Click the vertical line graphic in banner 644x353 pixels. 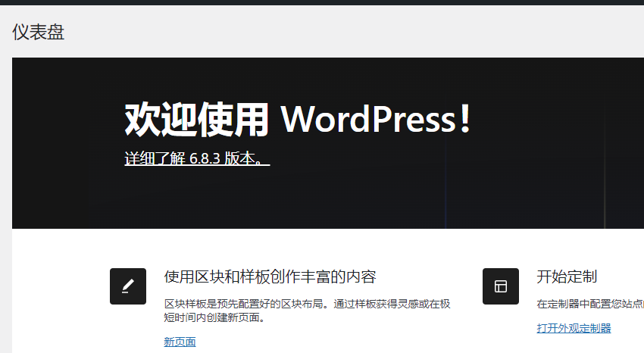605,174
